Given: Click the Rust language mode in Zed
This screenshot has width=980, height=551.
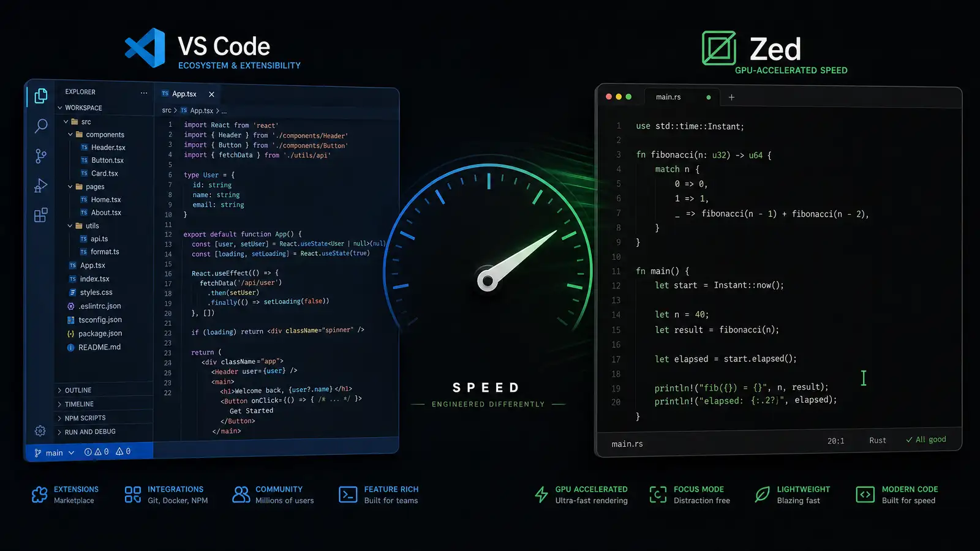Looking at the screenshot, I should [878, 441].
